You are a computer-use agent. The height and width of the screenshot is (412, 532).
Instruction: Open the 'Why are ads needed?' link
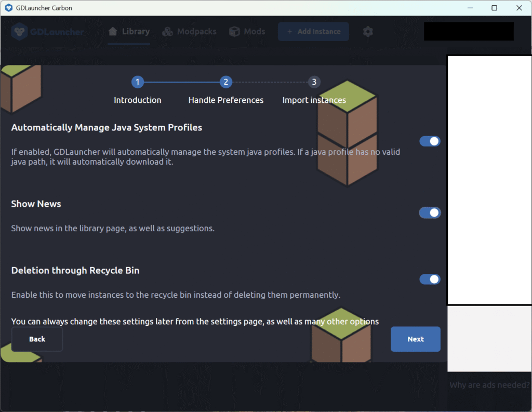pyautogui.click(x=489, y=385)
